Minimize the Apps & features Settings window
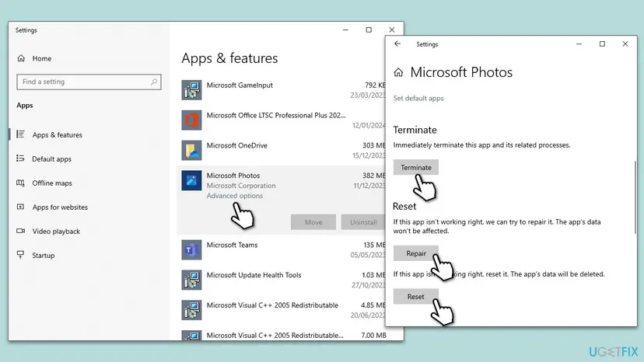 345,30
